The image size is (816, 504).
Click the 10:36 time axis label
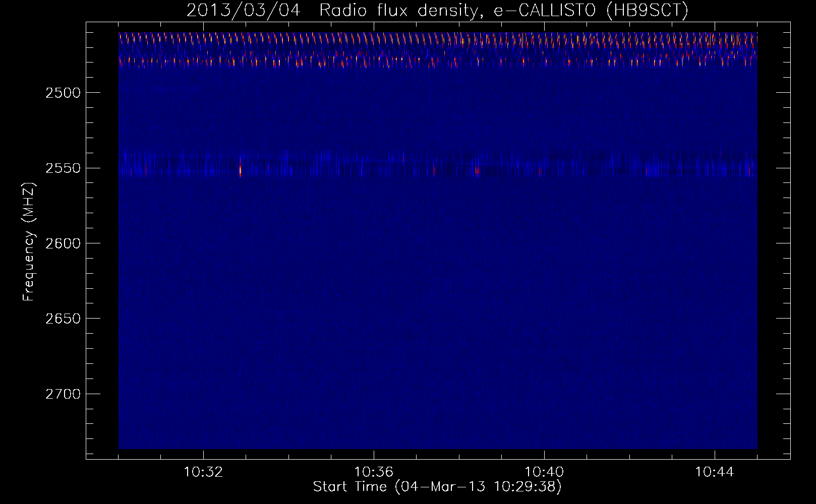click(x=374, y=472)
